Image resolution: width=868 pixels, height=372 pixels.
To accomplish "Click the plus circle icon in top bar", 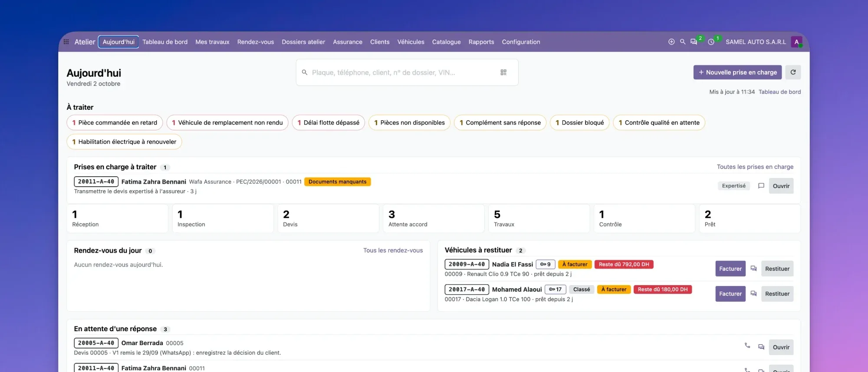I will [x=671, y=42].
